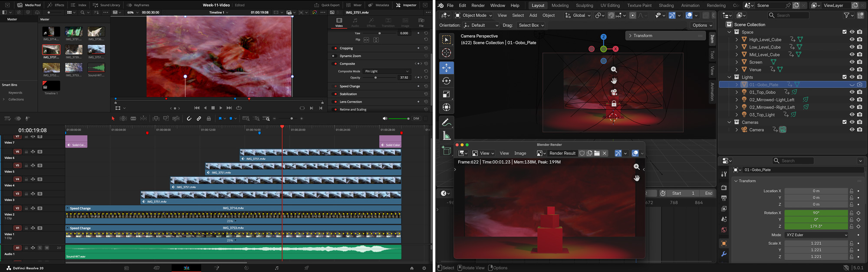
Task: Click the Options button in viewport header
Action: pyautogui.click(x=702, y=25)
